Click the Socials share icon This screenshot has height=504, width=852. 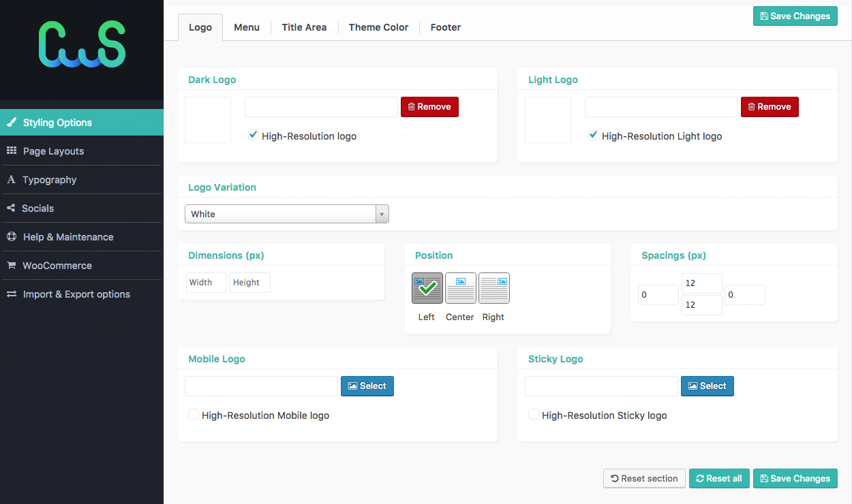(x=11, y=208)
